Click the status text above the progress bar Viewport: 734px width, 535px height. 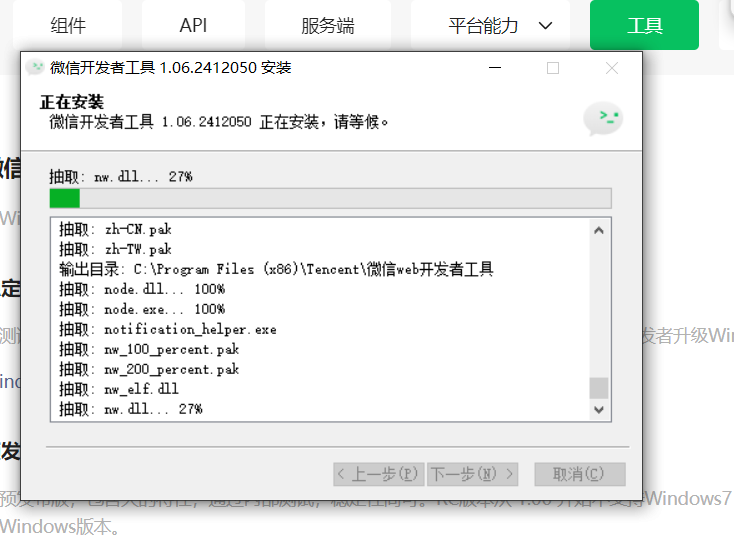(121, 177)
